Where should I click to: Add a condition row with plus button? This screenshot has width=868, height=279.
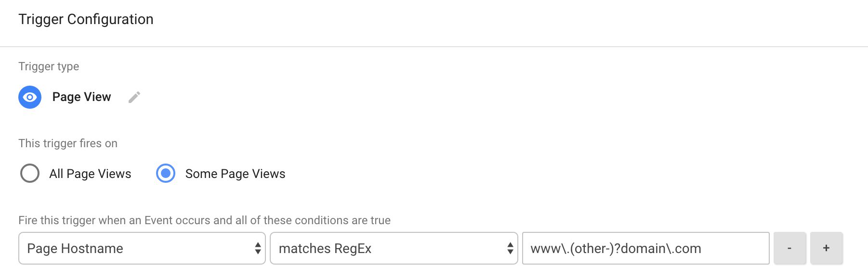click(826, 248)
